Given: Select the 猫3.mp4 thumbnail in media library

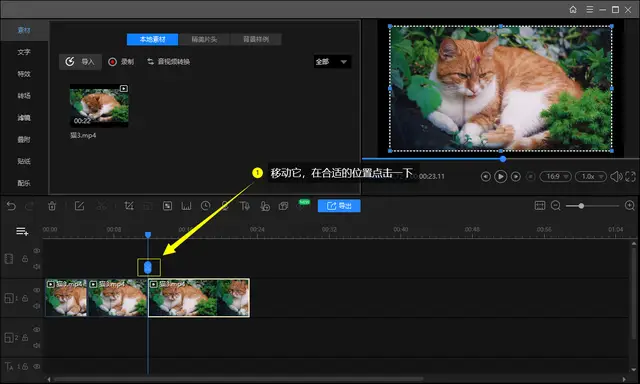Looking at the screenshot, I should 99,106.
